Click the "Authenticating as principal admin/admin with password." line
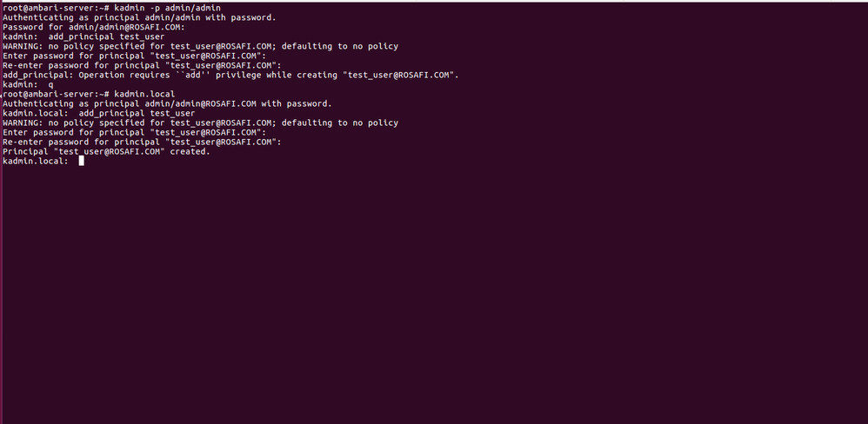This screenshot has width=868, height=424. (139, 17)
